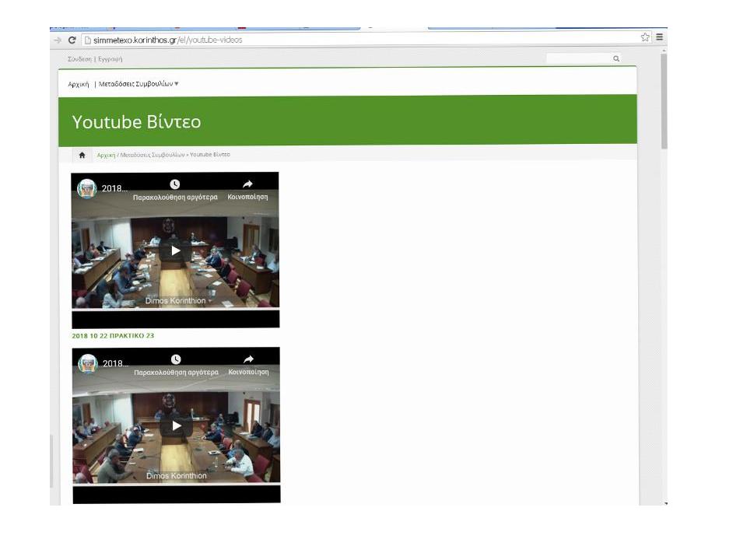Image resolution: width=747 pixels, height=560 pixels.
Task: Play the second council video
Action: point(177,425)
